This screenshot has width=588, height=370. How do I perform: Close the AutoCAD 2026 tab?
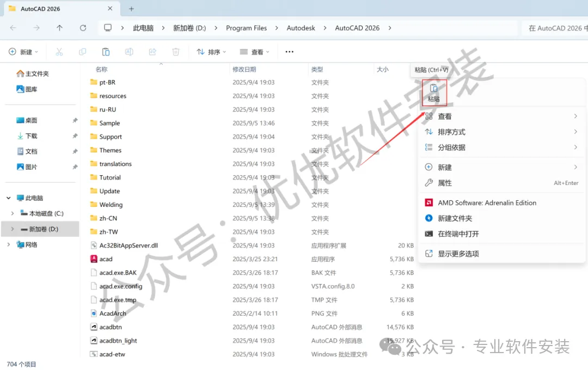[110, 8]
